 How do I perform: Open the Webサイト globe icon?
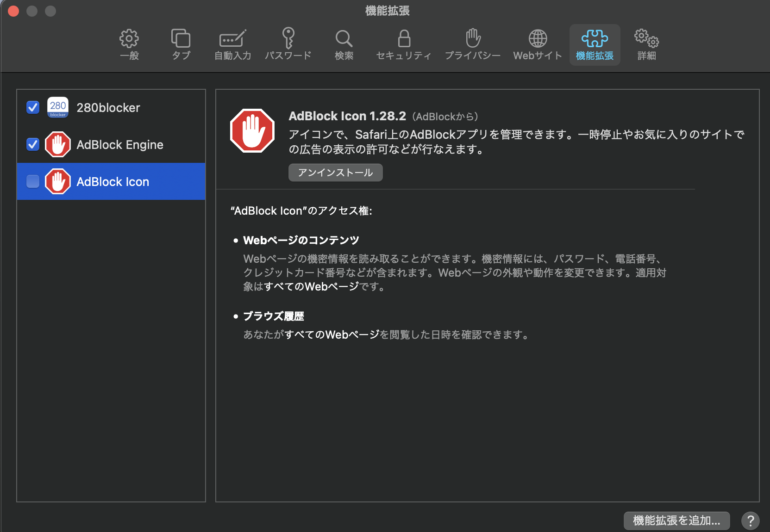[x=538, y=38]
